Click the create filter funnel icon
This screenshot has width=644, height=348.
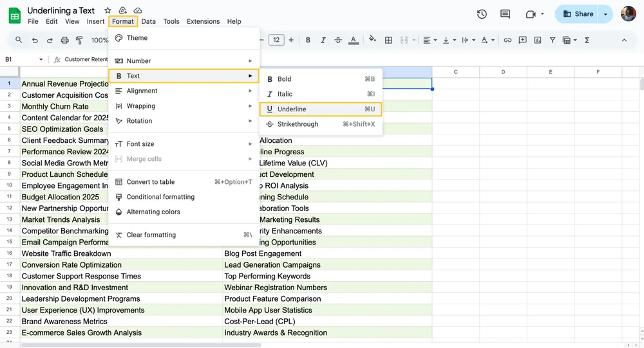coord(552,40)
